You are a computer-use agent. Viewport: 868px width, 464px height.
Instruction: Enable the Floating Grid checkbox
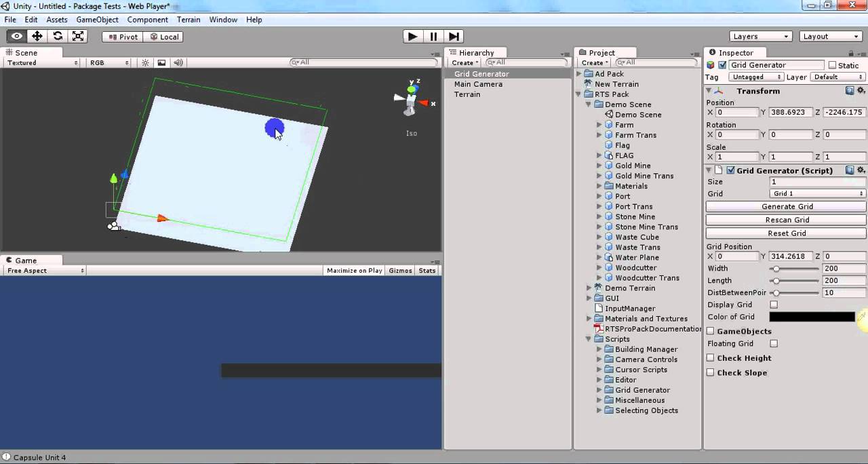tap(774, 343)
